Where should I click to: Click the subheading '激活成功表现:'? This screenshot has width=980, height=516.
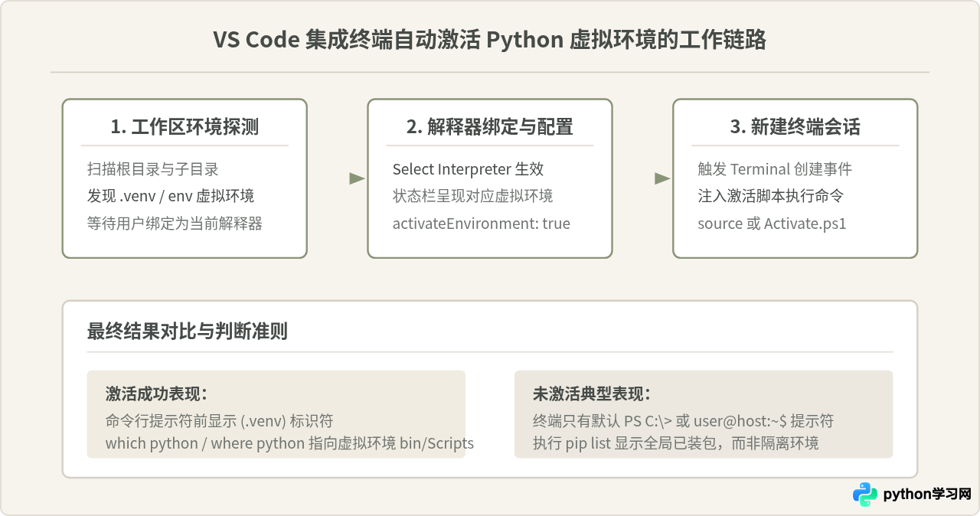[156, 394]
